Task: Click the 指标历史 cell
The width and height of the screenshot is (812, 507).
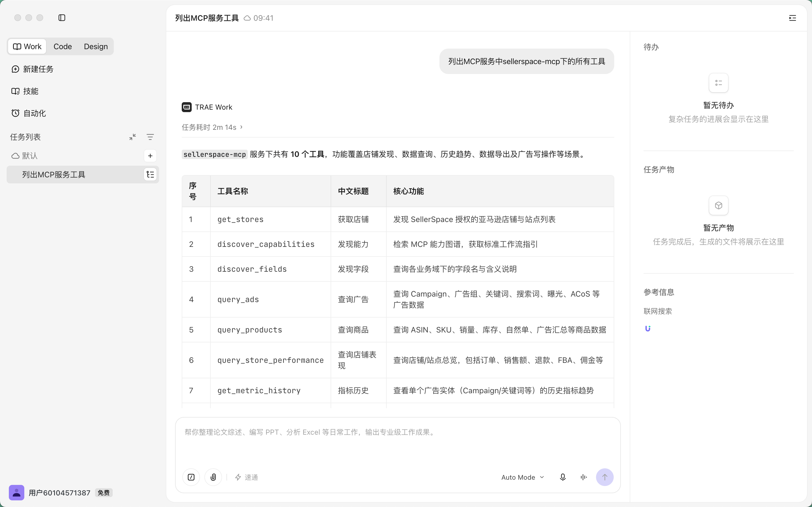Action: pos(358,390)
